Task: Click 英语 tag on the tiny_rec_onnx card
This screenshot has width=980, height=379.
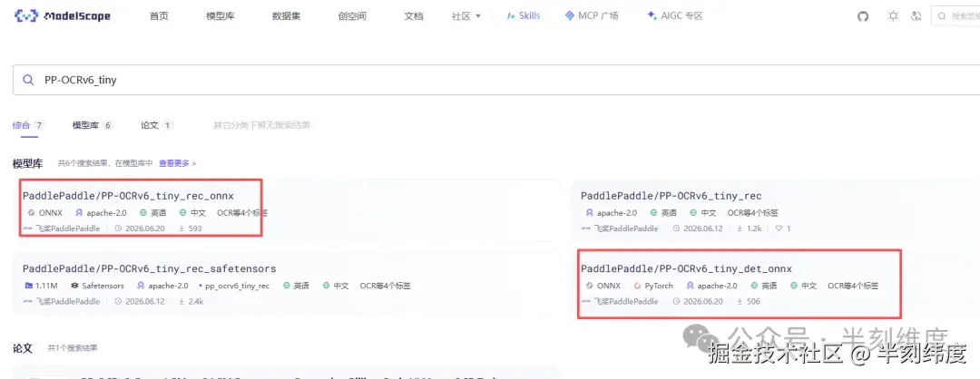Action: tap(153, 213)
